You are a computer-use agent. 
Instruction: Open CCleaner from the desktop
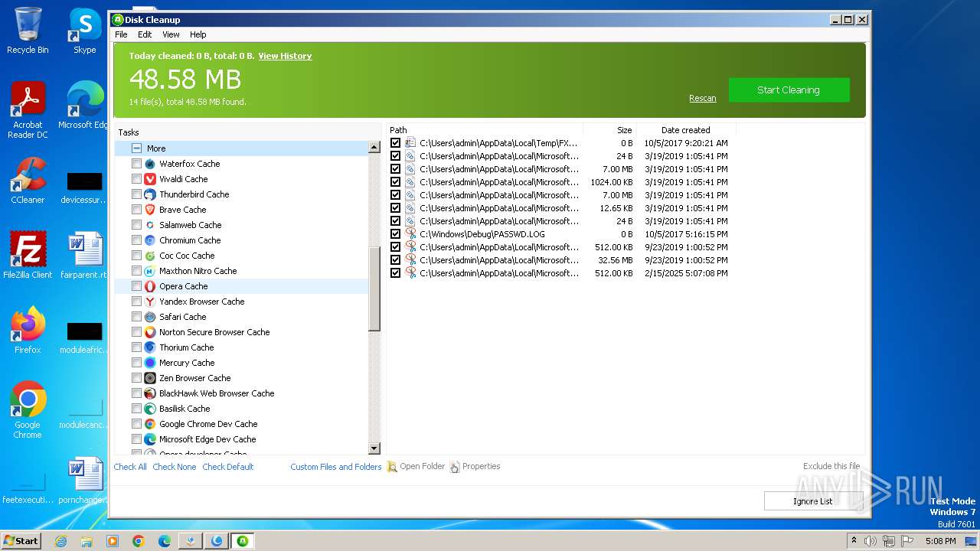pos(28,181)
